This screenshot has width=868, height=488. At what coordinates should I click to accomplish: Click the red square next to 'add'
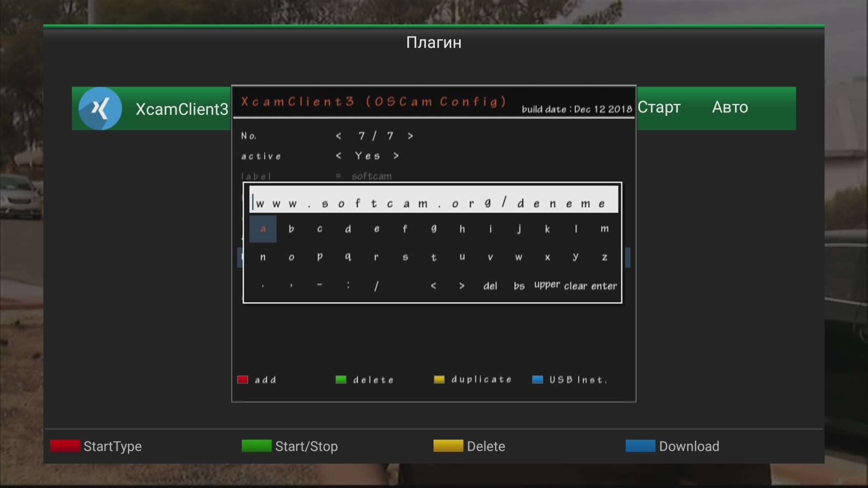tap(243, 380)
